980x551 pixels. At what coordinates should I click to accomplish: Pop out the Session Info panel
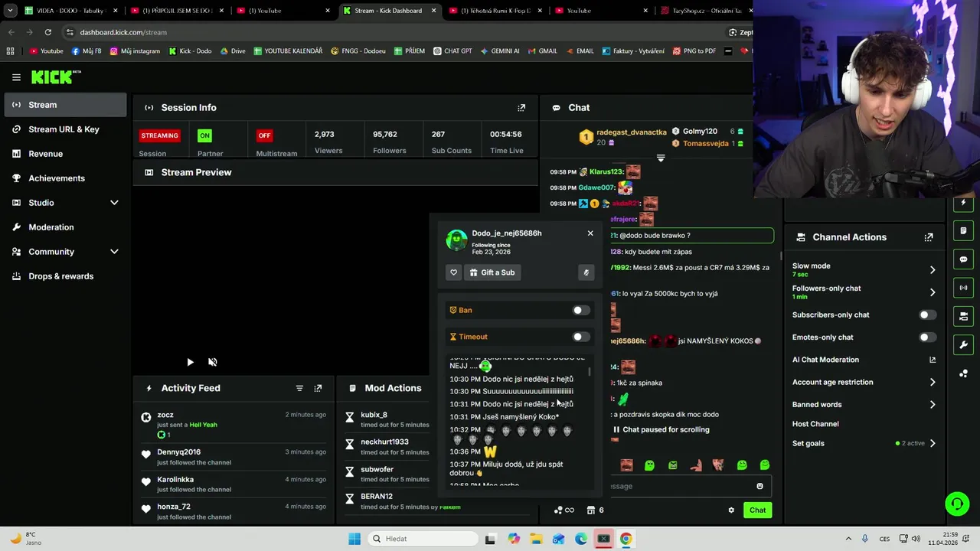click(x=521, y=108)
